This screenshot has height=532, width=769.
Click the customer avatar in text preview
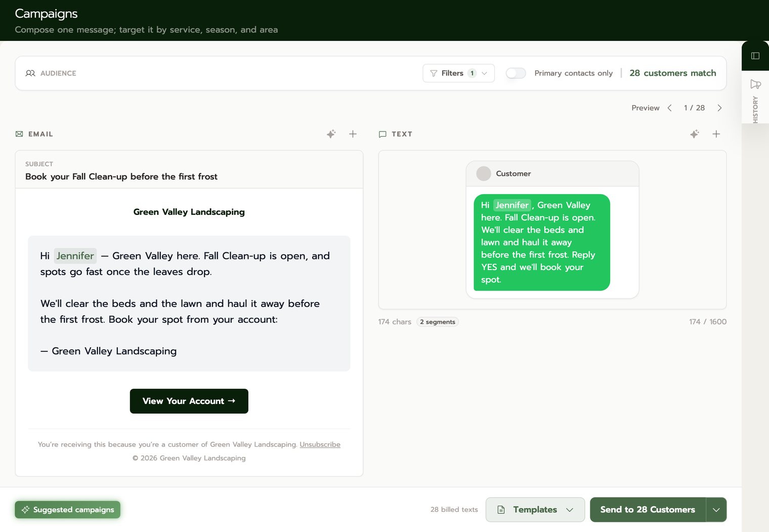tap(484, 173)
